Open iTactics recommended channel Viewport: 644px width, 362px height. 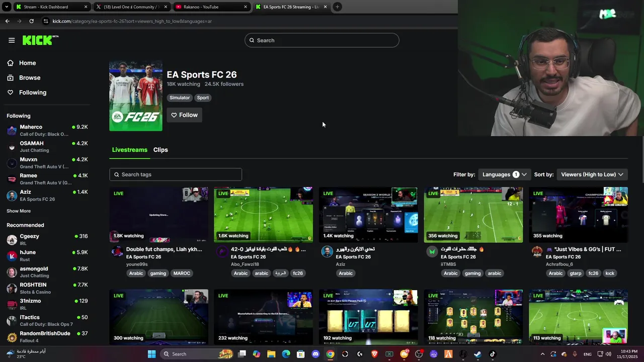[x=47, y=321]
